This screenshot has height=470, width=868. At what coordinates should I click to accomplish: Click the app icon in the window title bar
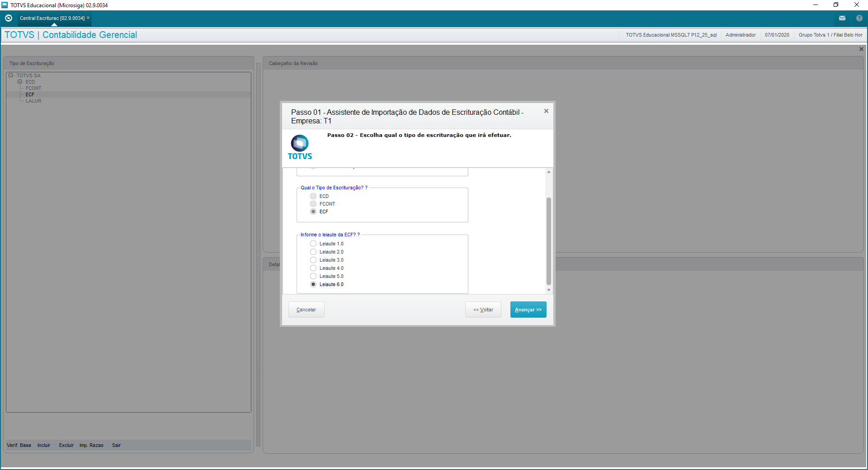[x=5, y=5]
